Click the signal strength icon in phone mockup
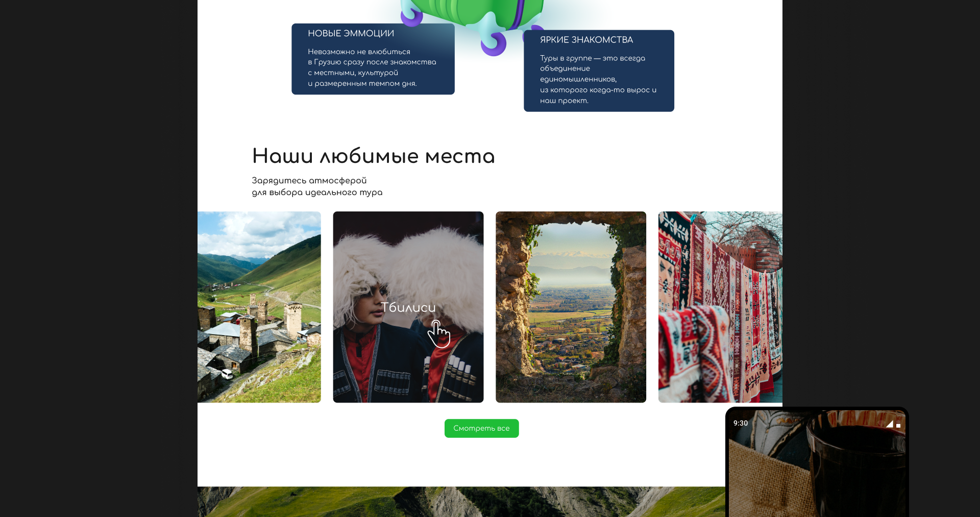This screenshot has width=980, height=517. click(890, 424)
